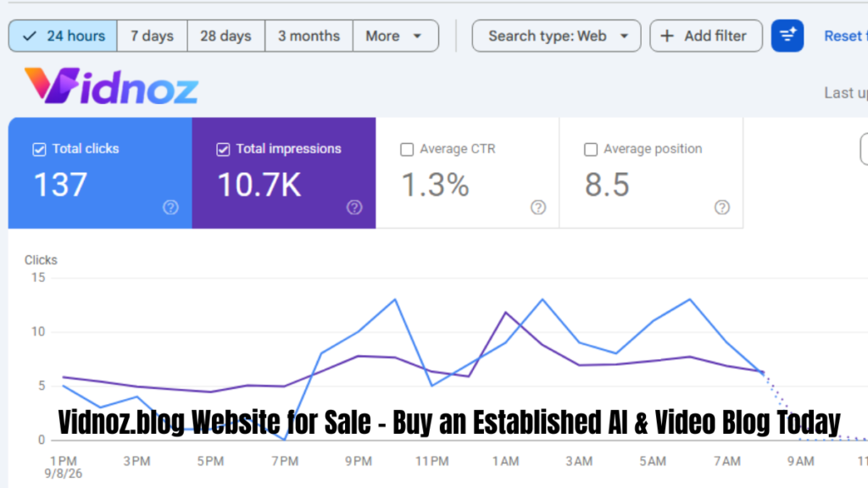Click the Add filter button

click(706, 36)
